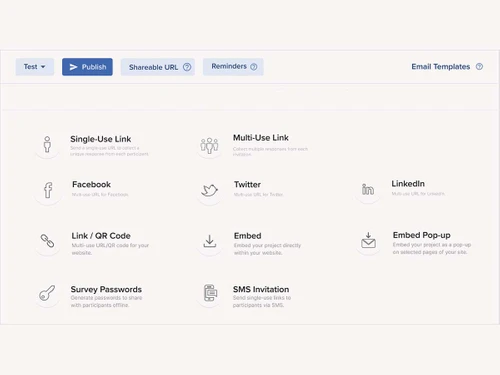Select the Twitter option title
The image size is (500, 375).
[247, 184]
